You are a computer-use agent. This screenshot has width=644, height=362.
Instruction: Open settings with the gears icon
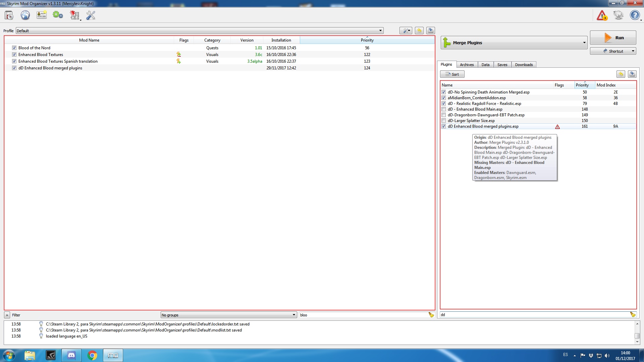pyautogui.click(x=58, y=15)
